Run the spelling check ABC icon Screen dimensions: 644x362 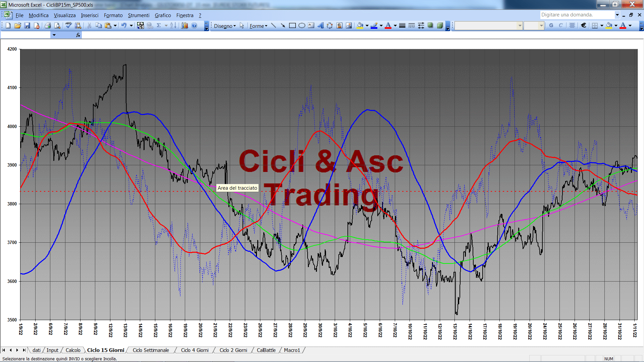pos(68,26)
